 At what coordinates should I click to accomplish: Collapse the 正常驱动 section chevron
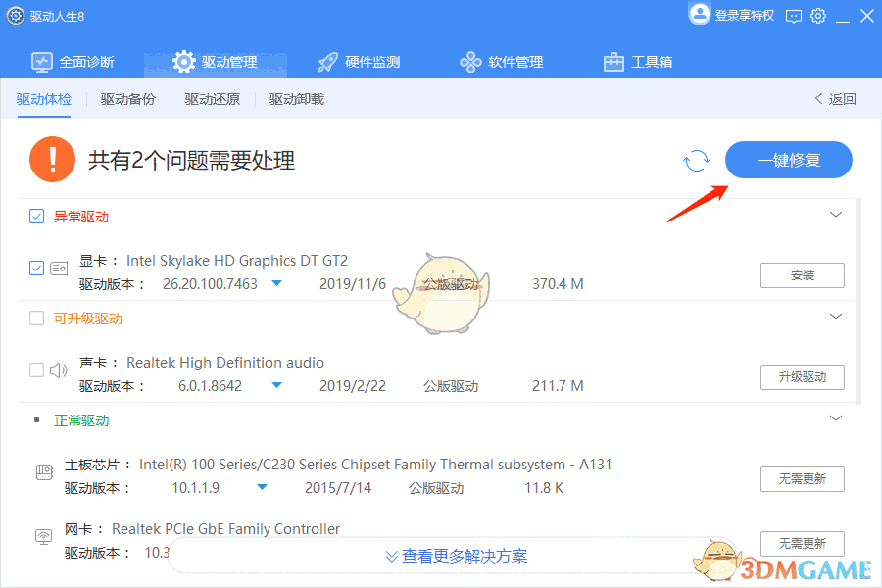(x=836, y=418)
